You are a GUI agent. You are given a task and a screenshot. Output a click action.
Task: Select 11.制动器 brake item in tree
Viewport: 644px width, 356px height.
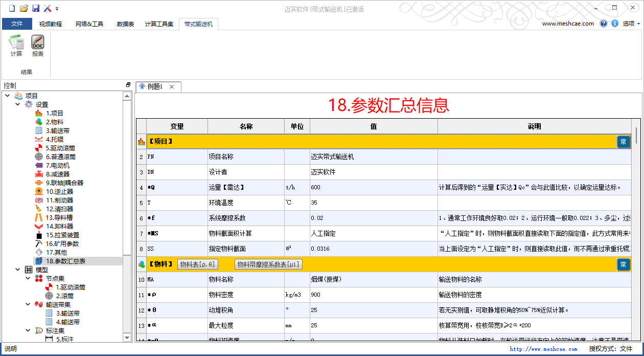point(59,200)
